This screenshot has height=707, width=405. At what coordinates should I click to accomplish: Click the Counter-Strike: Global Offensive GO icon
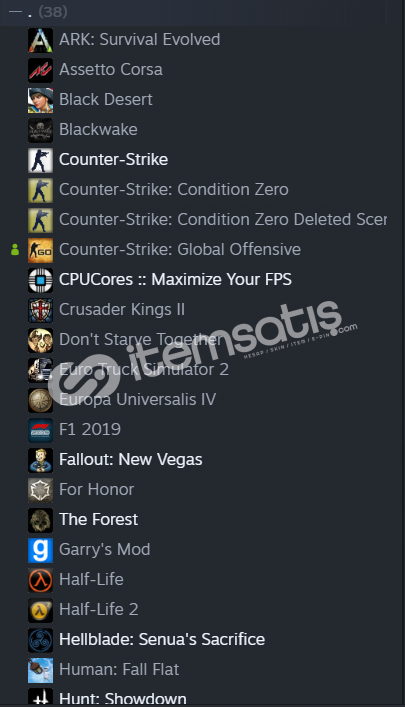40,250
